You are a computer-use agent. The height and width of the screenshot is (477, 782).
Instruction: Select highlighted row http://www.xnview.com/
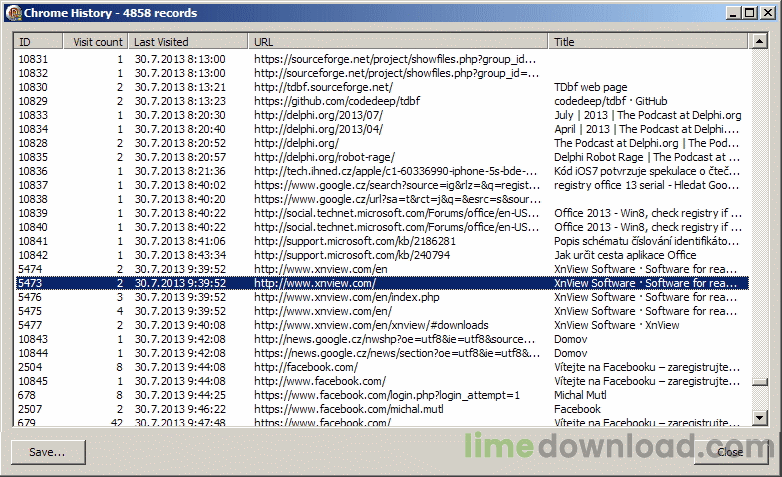[x=382, y=283]
